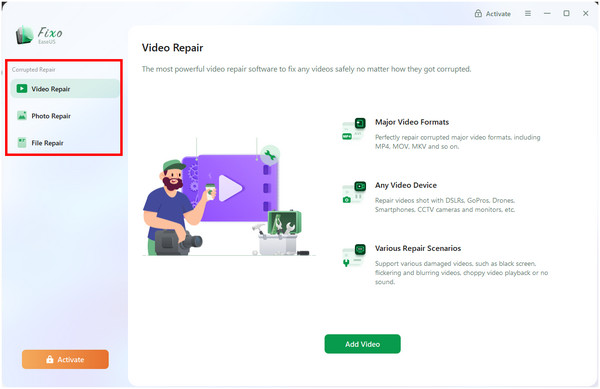Click the Various Repair Scenarios icon
600x389 pixels.
point(354,255)
